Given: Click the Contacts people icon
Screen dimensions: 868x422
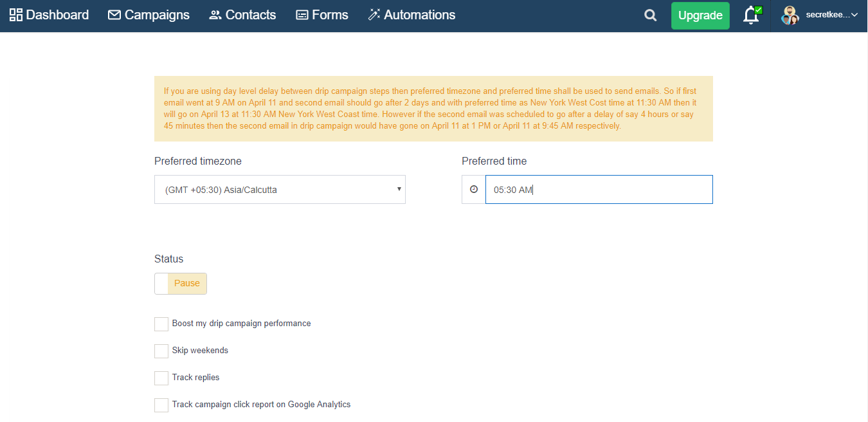Looking at the screenshot, I should click(215, 15).
